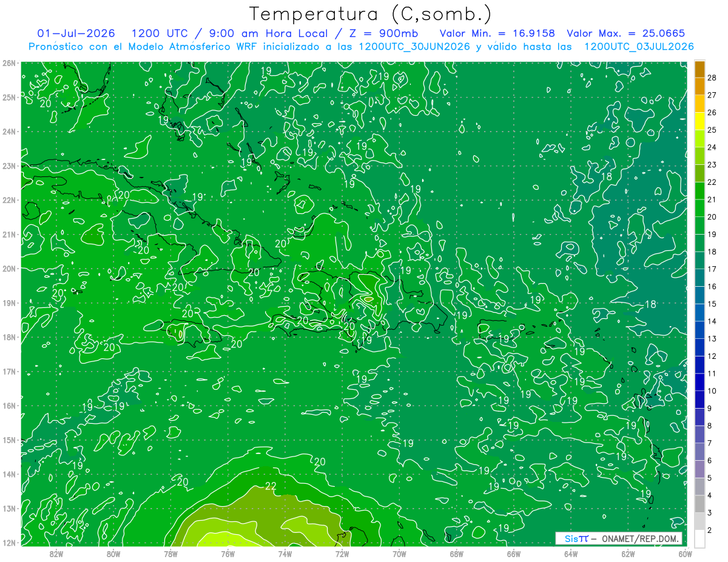728x562 pixels.
Task: Click the '12N' latitude axis label
Action: click(x=10, y=543)
